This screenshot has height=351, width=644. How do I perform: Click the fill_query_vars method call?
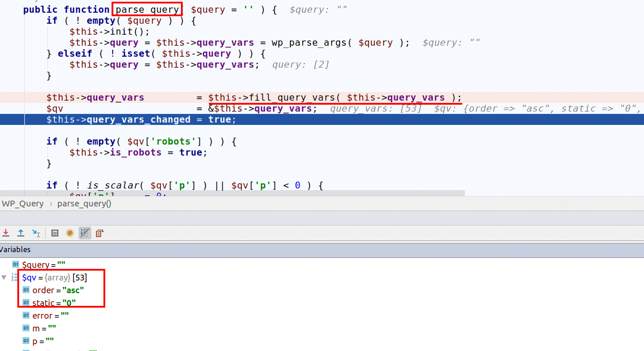292,97
